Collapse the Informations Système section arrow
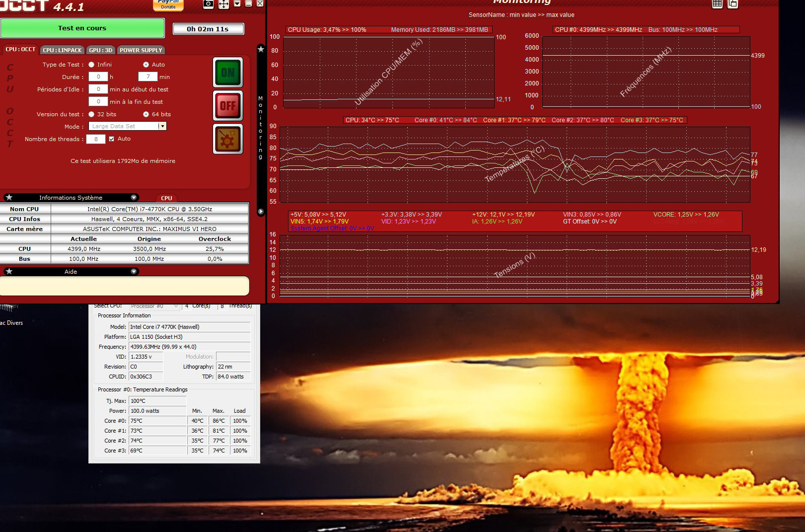Screen dimensions: 805x532 coord(133,197)
